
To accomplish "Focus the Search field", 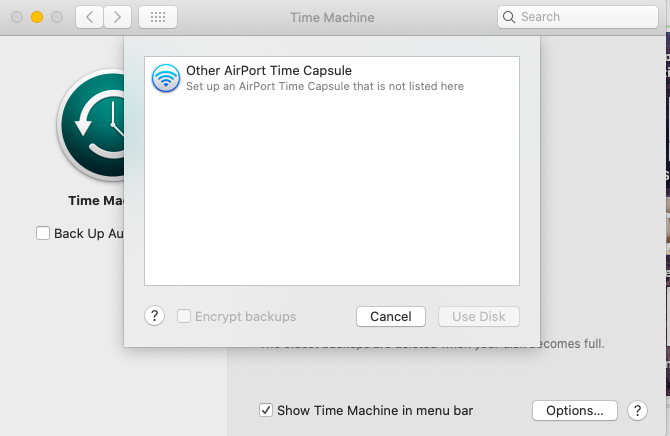I will pyautogui.click(x=578, y=17).
